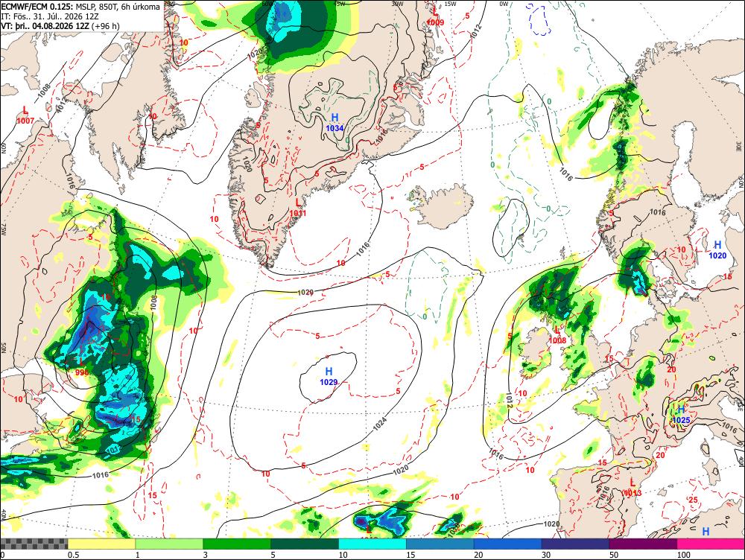Click the pink 100+ legend swatch
The width and height of the screenshot is (745, 560).
711,544
